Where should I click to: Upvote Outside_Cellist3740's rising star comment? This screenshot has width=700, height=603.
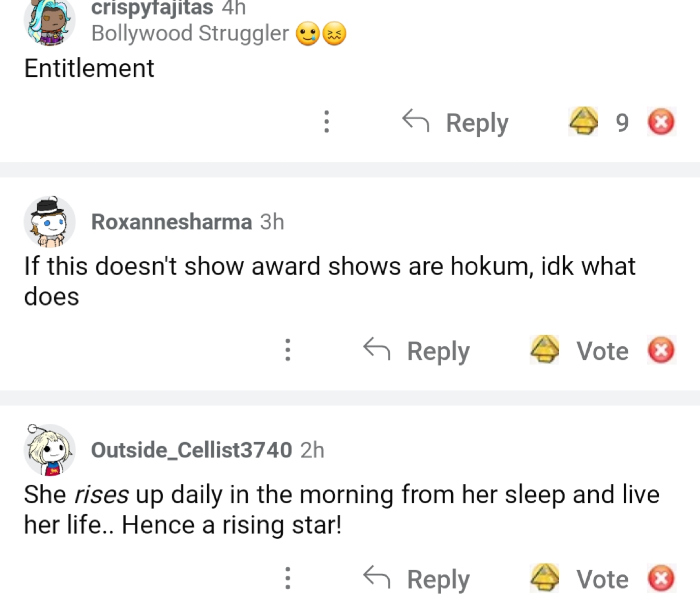[x=545, y=578]
